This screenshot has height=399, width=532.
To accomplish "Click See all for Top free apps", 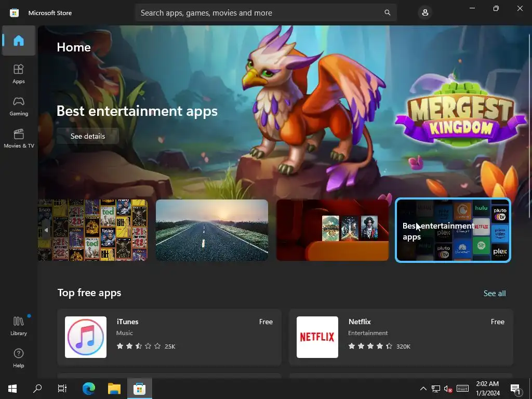I will pyautogui.click(x=495, y=293).
